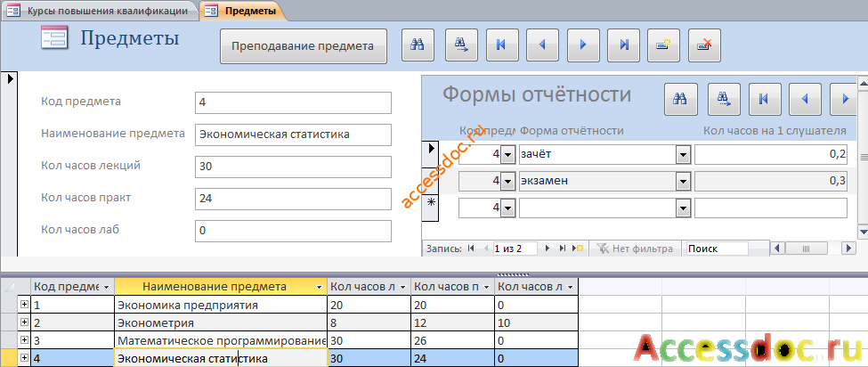Click select-all corner of the datasheet
Screen dimensions: 868x367
(x=8, y=287)
